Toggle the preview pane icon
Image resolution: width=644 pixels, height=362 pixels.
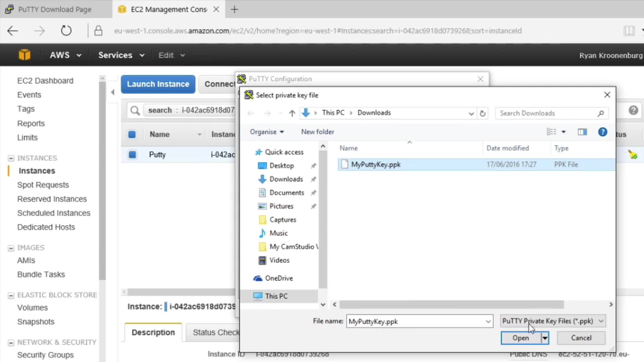pyautogui.click(x=582, y=132)
